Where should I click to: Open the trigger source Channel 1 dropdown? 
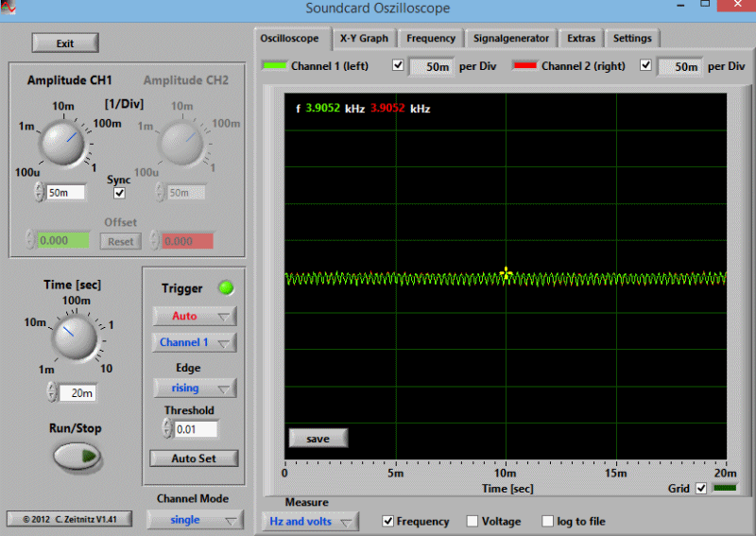coord(195,342)
